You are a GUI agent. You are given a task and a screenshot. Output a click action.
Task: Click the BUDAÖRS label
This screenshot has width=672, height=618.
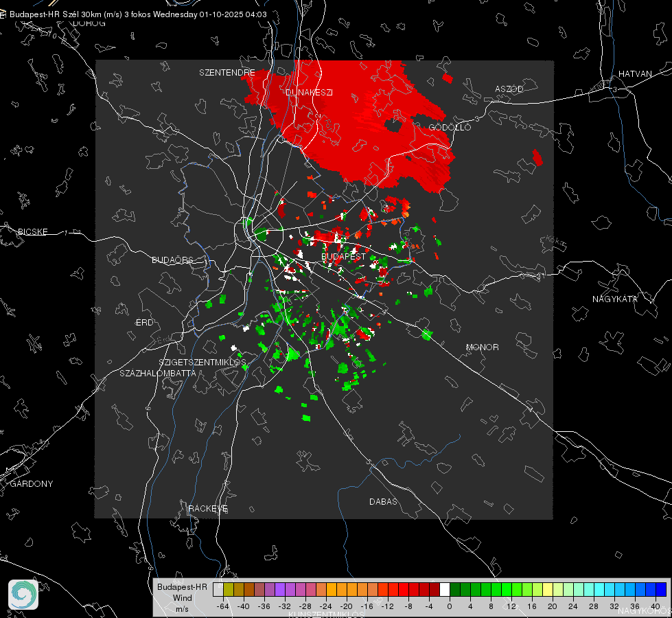pyautogui.click(x=173, y=260)
